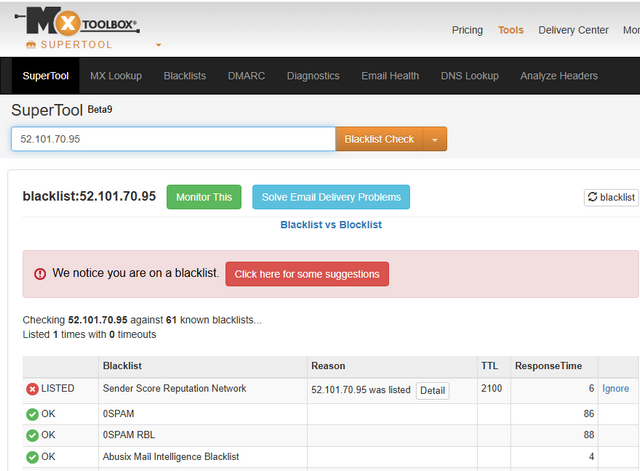Open the Tools menu link
This screenshot has width=640, height=471.
511,30
